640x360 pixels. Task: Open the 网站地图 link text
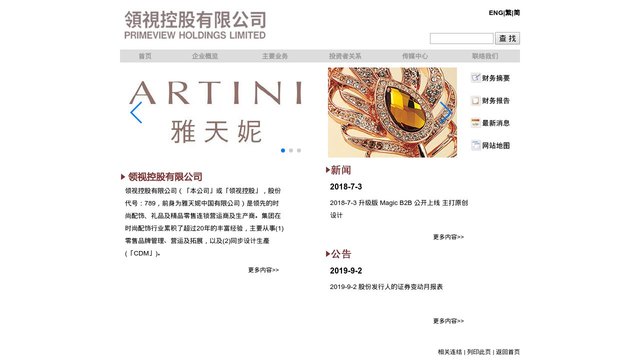(x=496, y=145)
